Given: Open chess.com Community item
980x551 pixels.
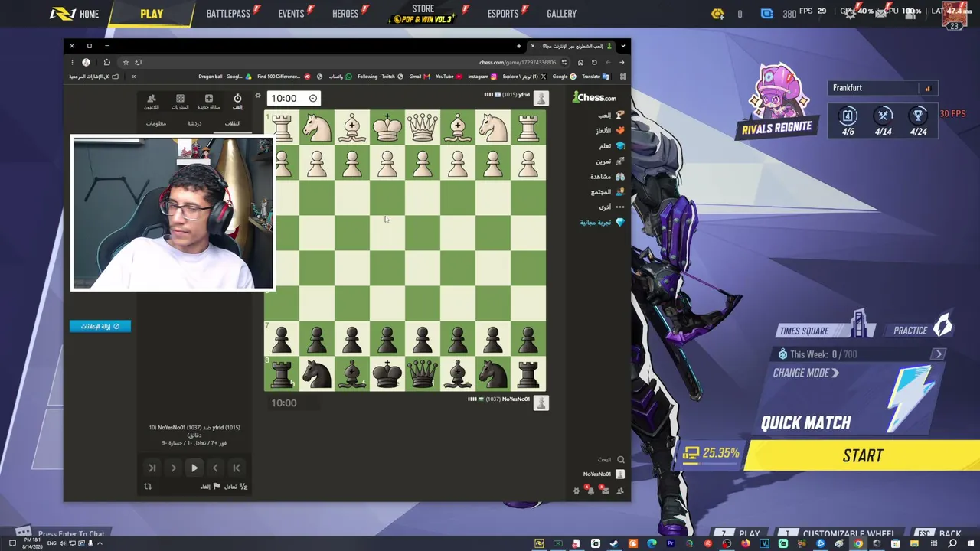Looking at the screenshot, I should (x=607, y=191).
